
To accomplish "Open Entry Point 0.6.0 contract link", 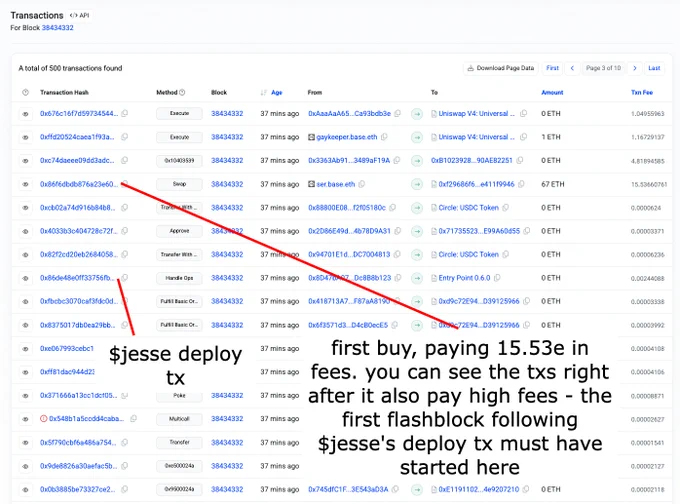I will (464, 278).
